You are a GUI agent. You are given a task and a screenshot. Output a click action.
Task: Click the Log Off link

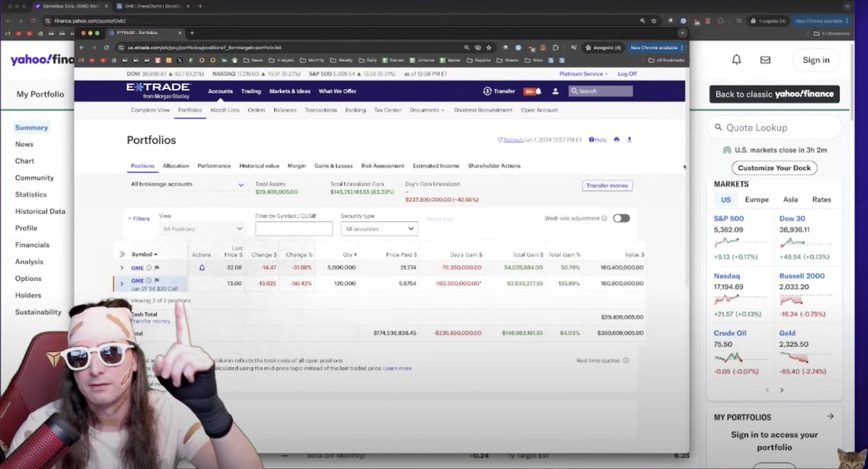click(x=627, y=74)
